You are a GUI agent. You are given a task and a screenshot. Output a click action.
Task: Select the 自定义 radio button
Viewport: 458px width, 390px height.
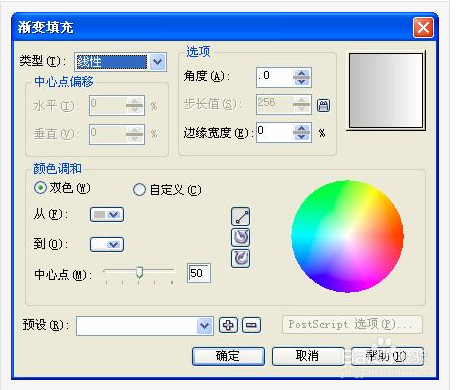click(139, 190)
